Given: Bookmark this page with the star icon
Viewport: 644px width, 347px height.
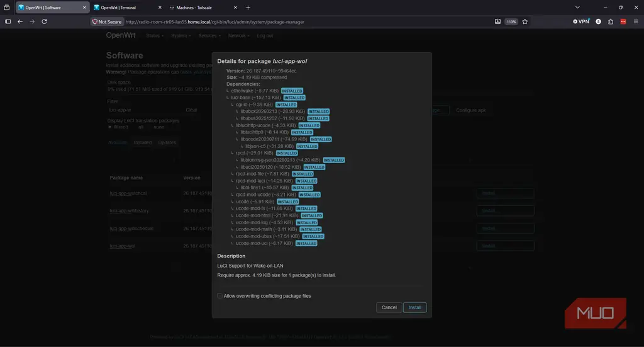Looking at the screenshot, I should point(525,22).
